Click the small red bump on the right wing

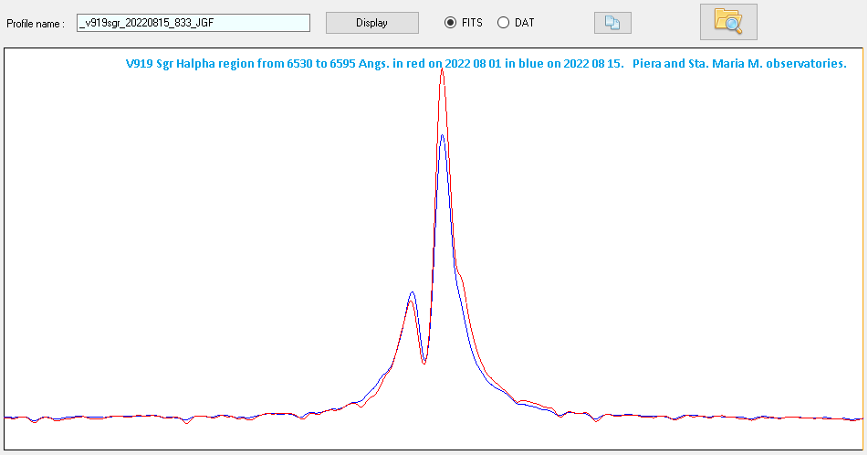click(523, 400)
